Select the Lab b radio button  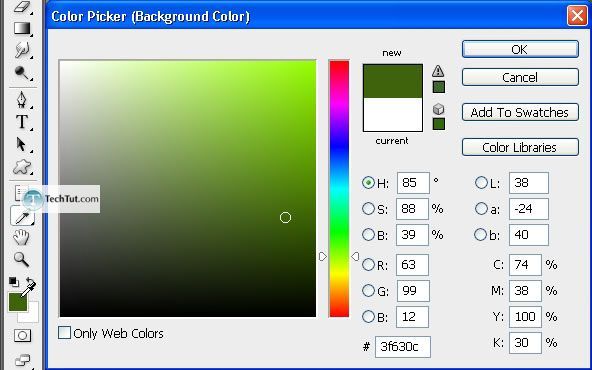[x=480, y=234]
